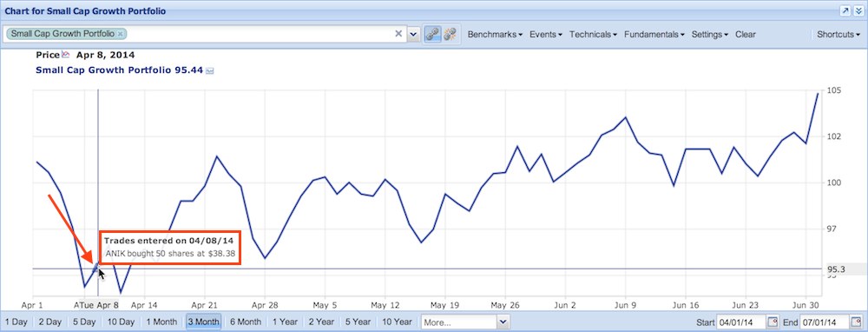Open the symbol search dropdown arrow
Viewport: 868px width, 332px height.
click(x=413, y=35)
